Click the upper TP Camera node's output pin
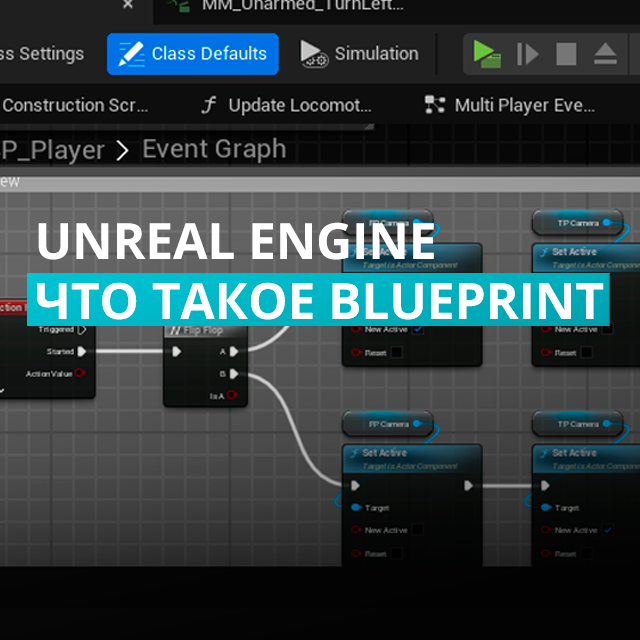This screenshot has width=640, height=640. [607, 222]
